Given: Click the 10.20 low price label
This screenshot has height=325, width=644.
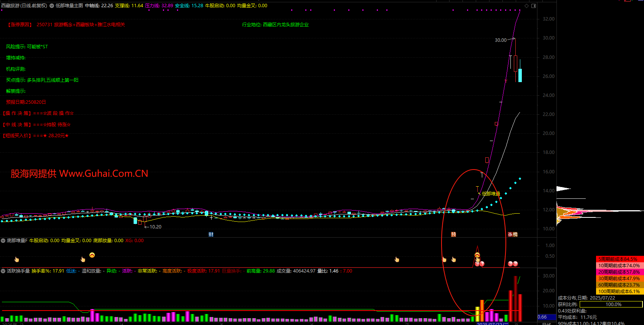Looking at the screenshot, I should (x=155, y=227).
